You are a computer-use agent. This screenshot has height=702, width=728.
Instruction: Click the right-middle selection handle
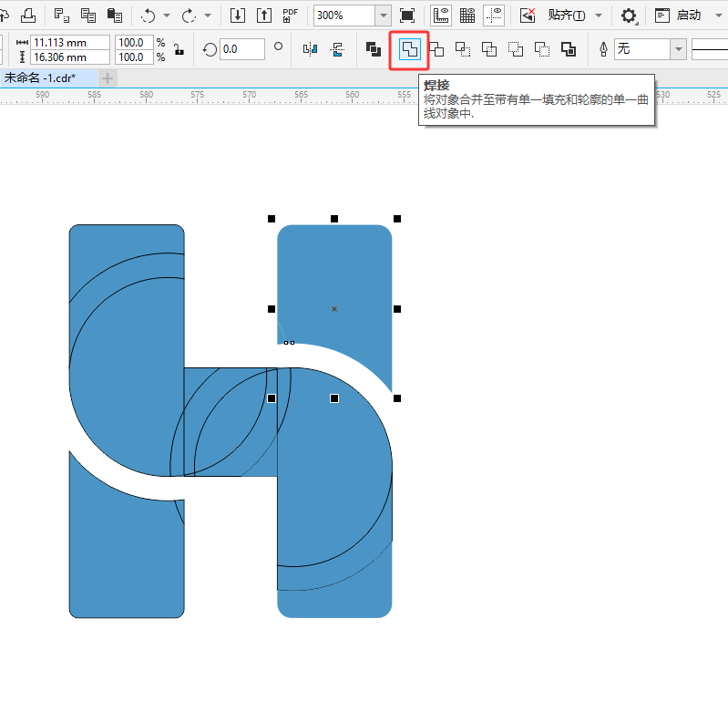(397, 309)
